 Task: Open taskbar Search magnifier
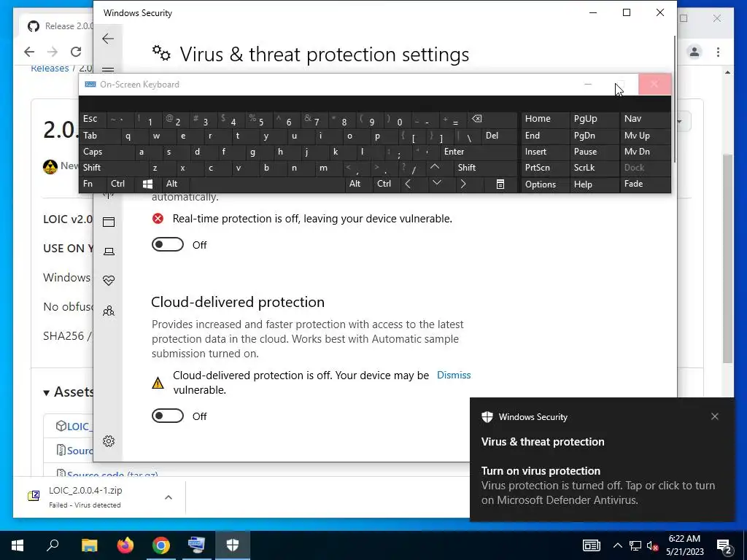(x=53, y=545)
